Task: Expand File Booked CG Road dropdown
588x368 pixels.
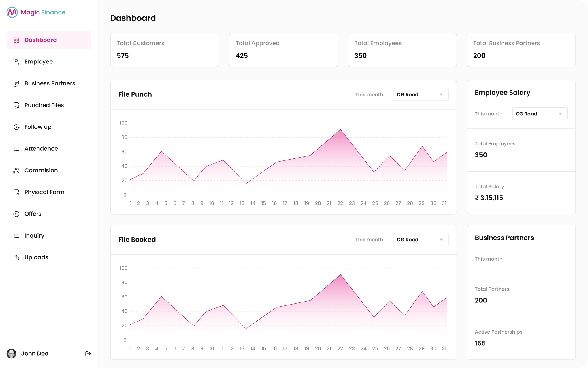Action: tap(421, 240)
